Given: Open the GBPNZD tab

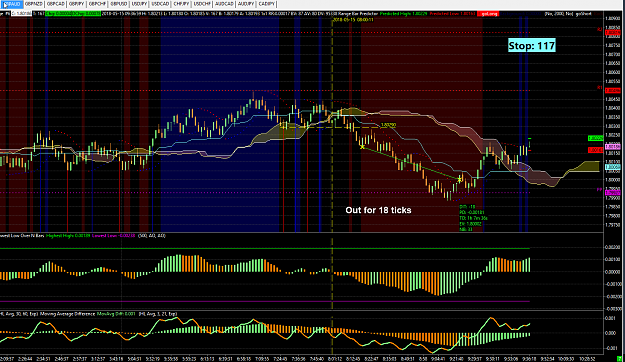Looking at the screenshot, I should 33,4.
